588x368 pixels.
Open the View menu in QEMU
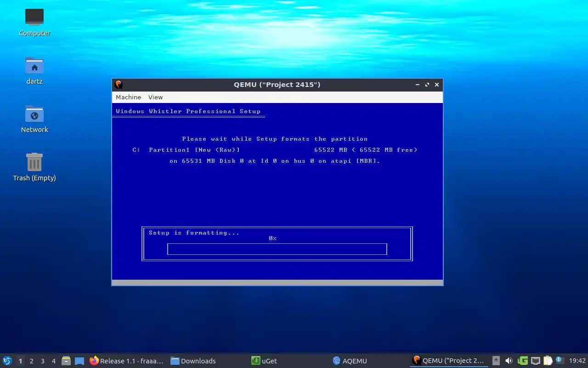[x=155, y=97]
